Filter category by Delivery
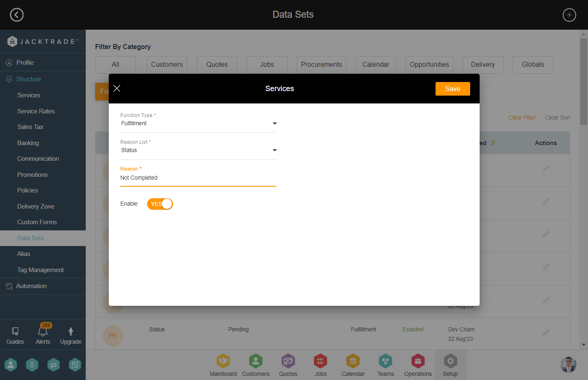 coord(483,65)
